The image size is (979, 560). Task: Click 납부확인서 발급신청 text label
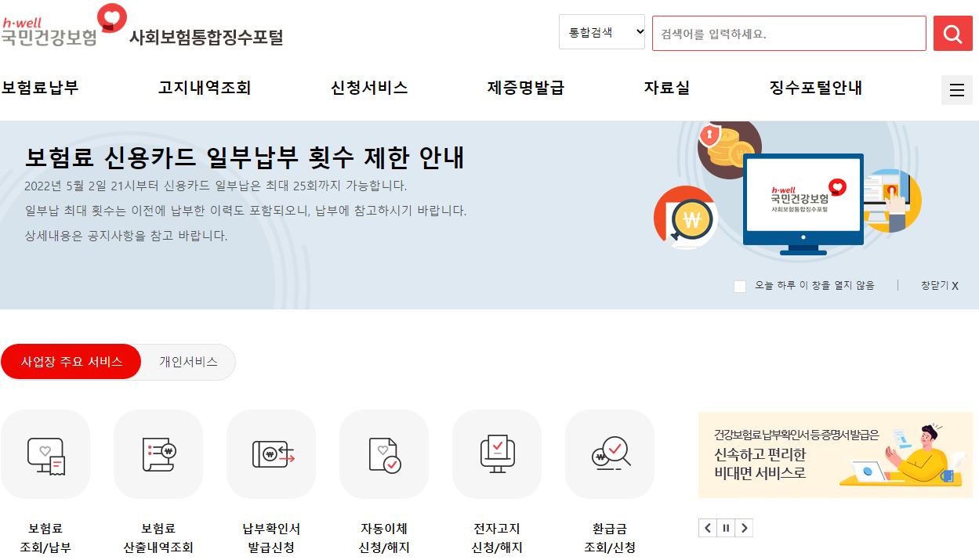(x=271, y=538)
